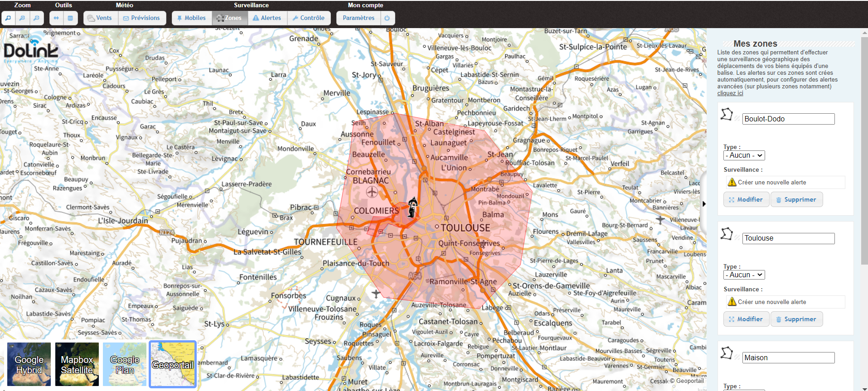Select the distance measure arrows tool
This screenshot has width=868, height=391.
[56, 18]
